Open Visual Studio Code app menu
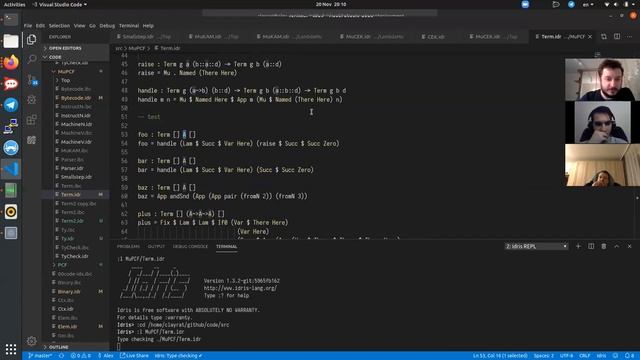The image size is (640, 360). point(60,4)
